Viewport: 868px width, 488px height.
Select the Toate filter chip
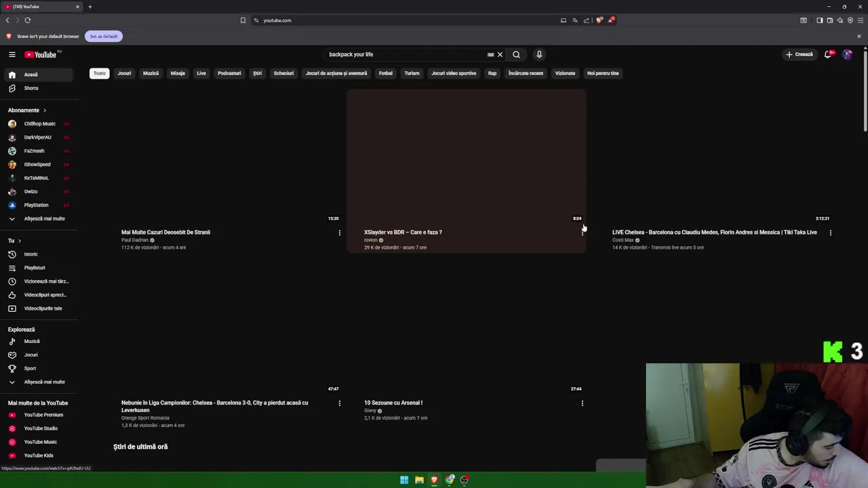100,73
